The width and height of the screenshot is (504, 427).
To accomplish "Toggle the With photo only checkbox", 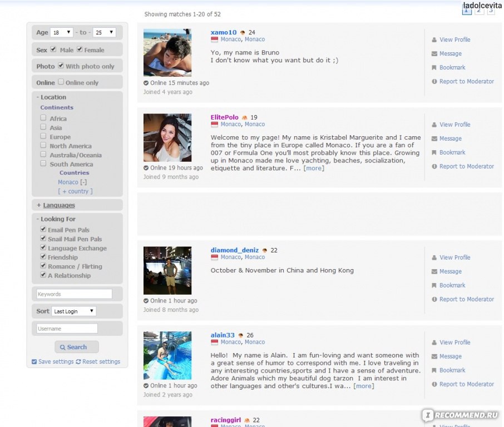I will [x=61, y=66].
